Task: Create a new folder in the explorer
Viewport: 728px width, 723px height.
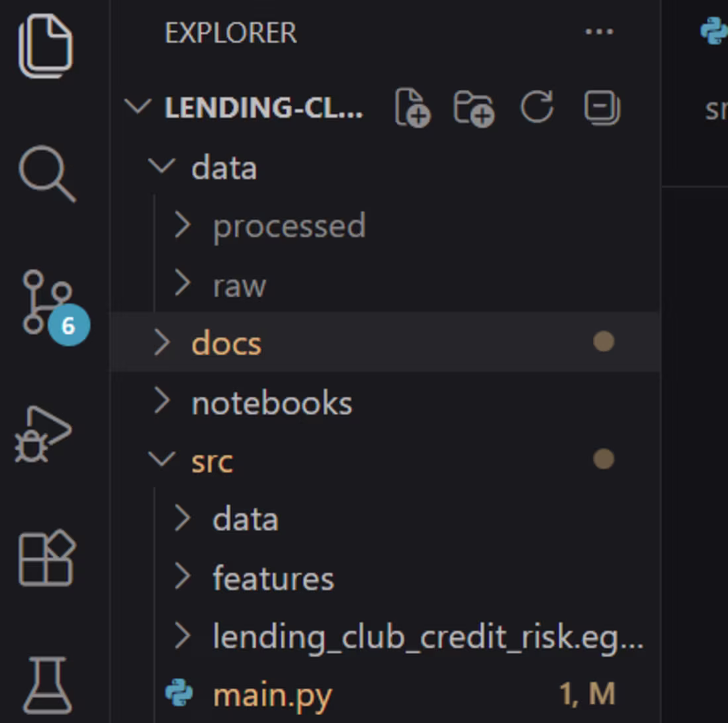Action: pos(474,107)
